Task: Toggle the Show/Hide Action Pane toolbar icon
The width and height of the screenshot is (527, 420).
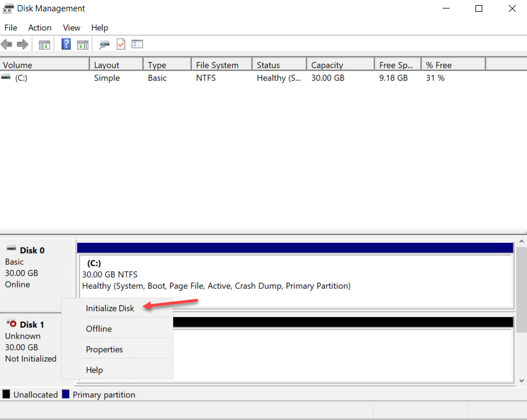Action: click(83, 44)
